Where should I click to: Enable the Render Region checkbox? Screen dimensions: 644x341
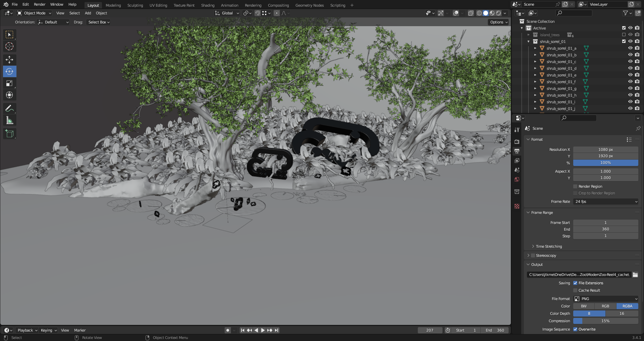(x=575, y=186)
